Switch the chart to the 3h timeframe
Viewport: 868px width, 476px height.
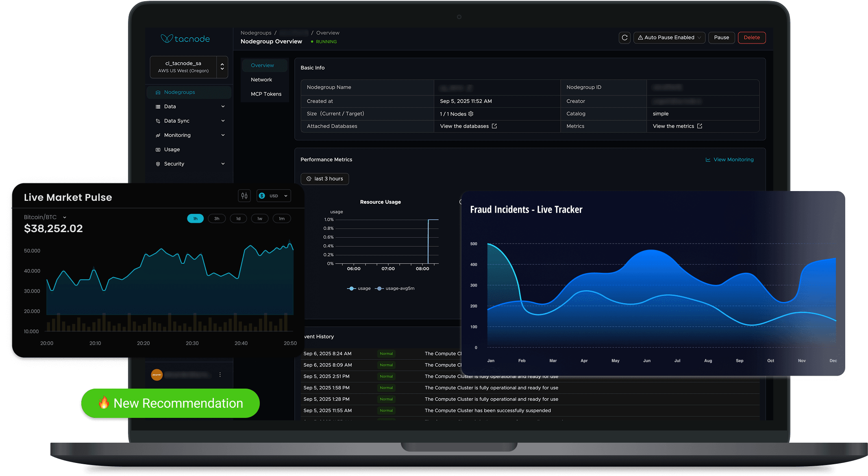click(217, 219)
